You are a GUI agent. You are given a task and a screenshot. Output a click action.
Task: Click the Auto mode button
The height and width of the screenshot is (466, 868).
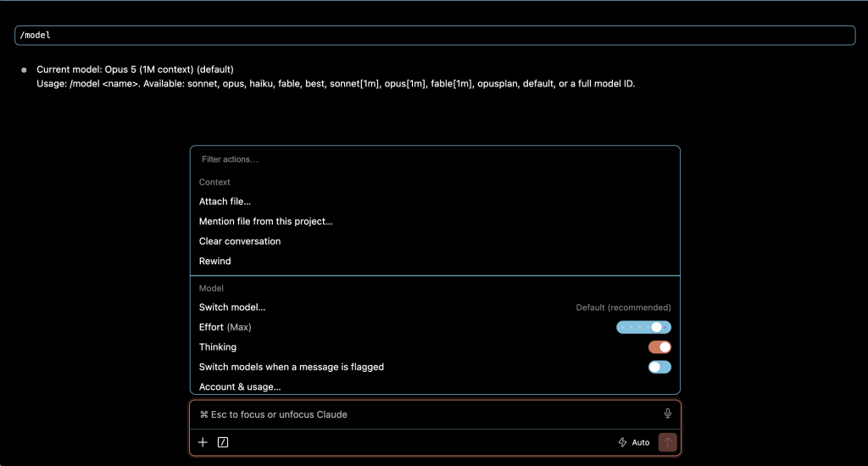pyautogui.click(x=634, y=442)
